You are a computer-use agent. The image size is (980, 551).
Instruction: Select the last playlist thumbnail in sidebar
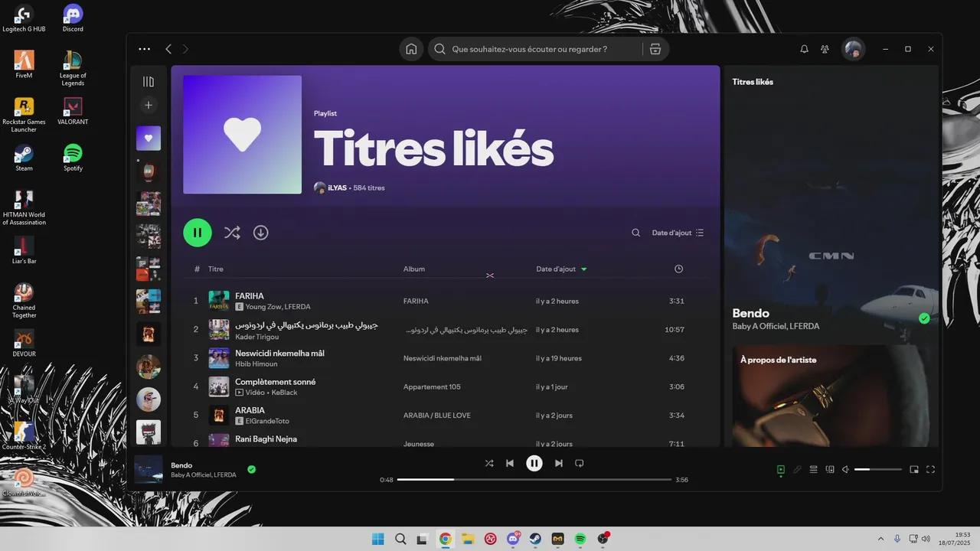(149, 432)
